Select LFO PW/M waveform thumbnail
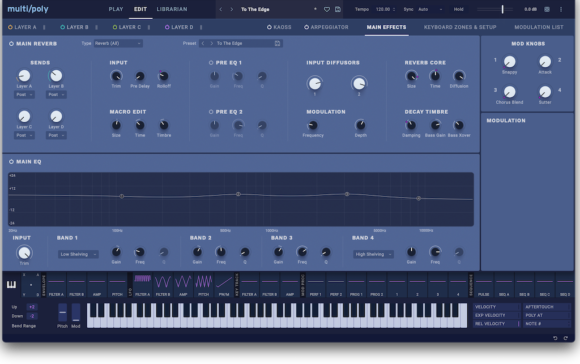The width and height of the screenshot is (580, 364). (x=224, y=284)
